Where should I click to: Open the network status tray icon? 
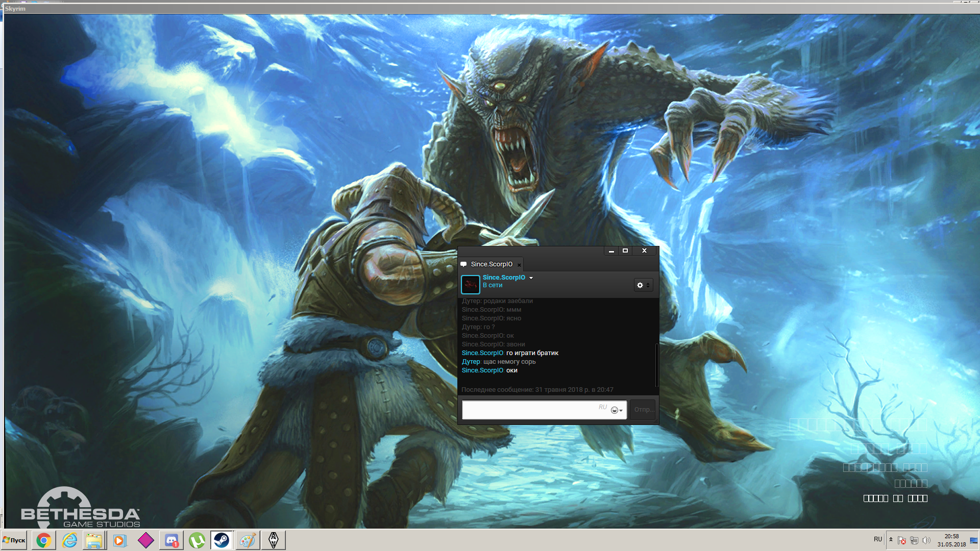coord(914,540)
